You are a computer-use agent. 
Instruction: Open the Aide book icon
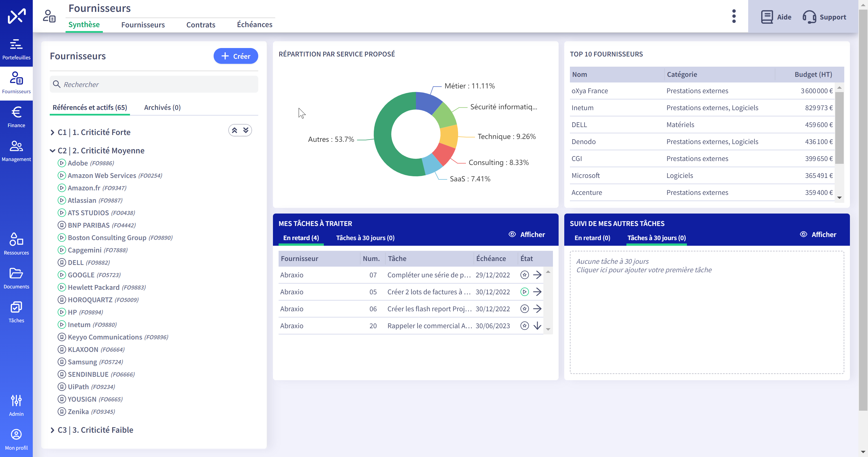coord(767,17)
